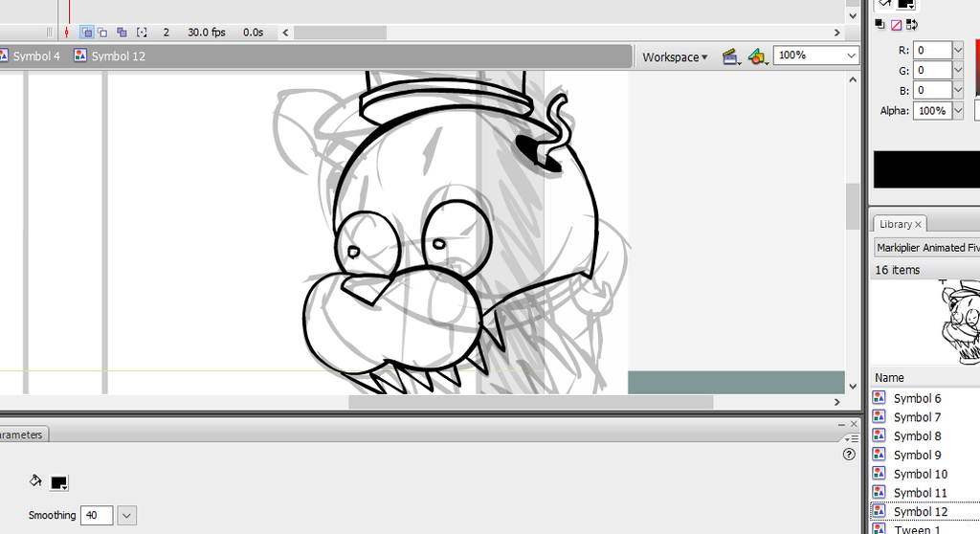Select Symbol 10 in library
Viewport: 980px width, 534px height.
[920, 474]
